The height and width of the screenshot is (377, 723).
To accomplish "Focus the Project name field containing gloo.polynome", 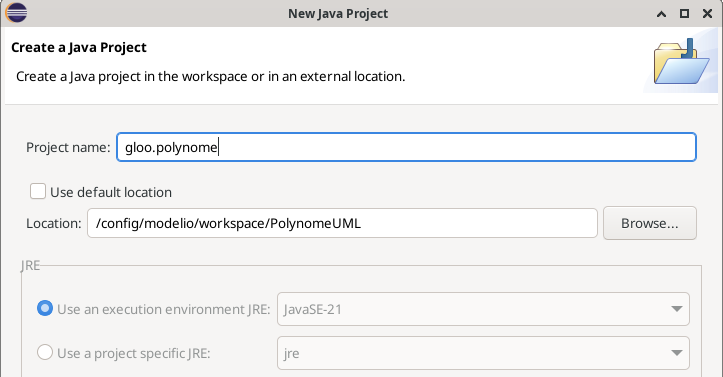I will [406, 147].
